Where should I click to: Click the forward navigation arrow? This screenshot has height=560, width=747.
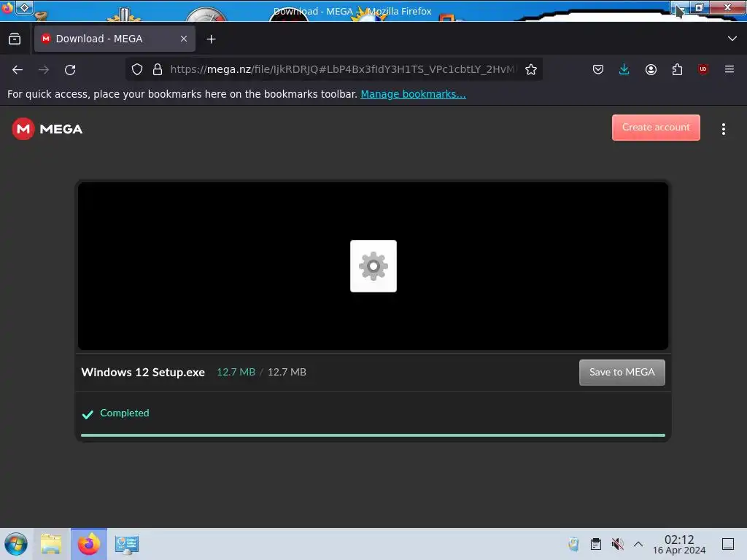click(x=44, y=69)
